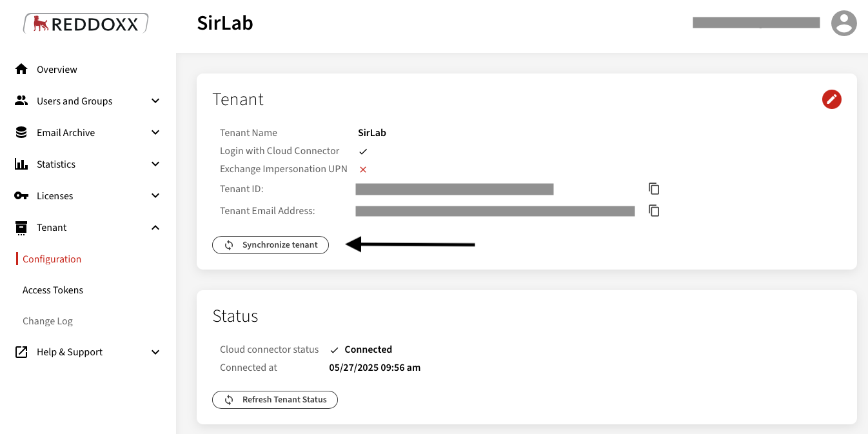Open Access Tokens under Tenant
Screen dimensions: 868x434
click(x=53, y=290)
